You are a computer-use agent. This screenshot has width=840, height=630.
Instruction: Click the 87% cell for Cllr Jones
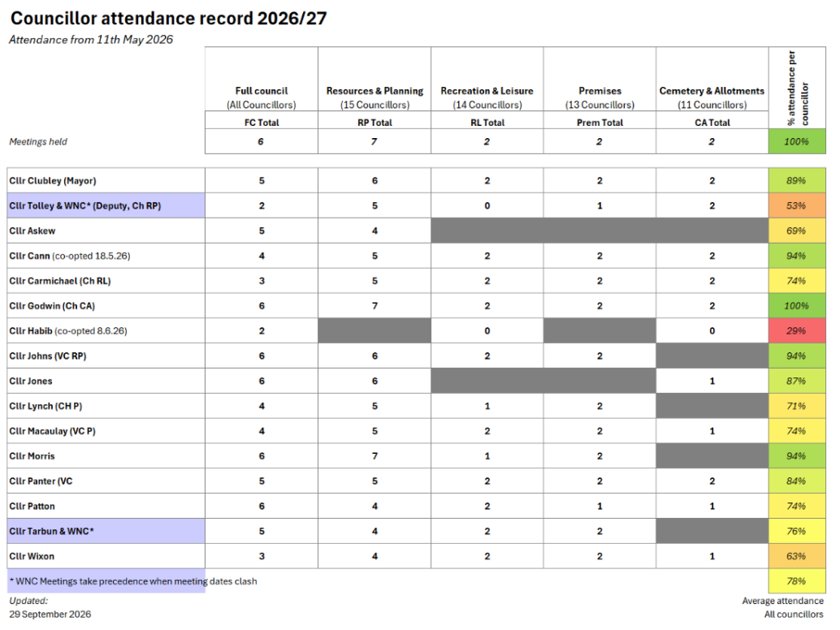tap(797, 381)
